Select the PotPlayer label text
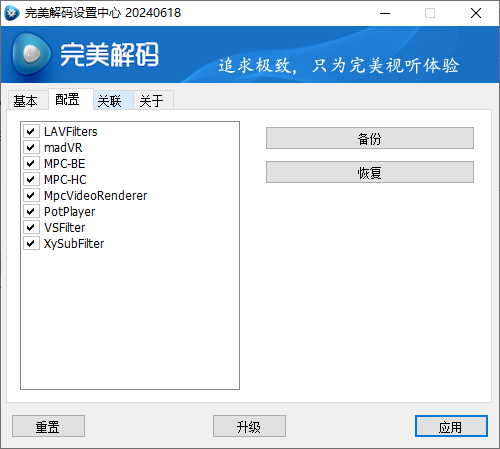This screenshot has width=500, height=449. click(x=70, y=211)
